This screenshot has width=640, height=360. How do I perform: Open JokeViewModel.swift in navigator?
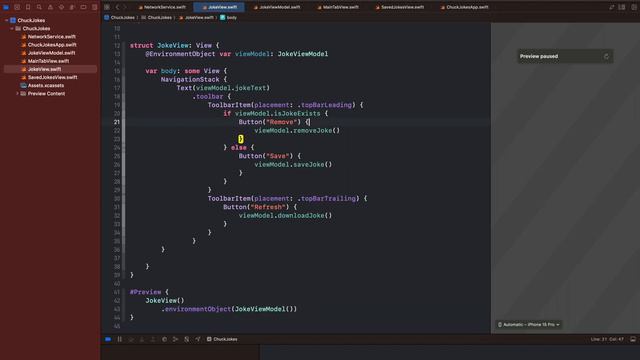[51, 53]
